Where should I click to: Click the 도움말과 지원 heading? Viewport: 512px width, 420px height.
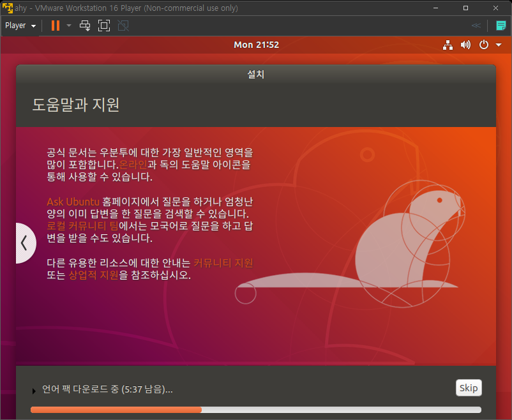click(x=76, y=105)
